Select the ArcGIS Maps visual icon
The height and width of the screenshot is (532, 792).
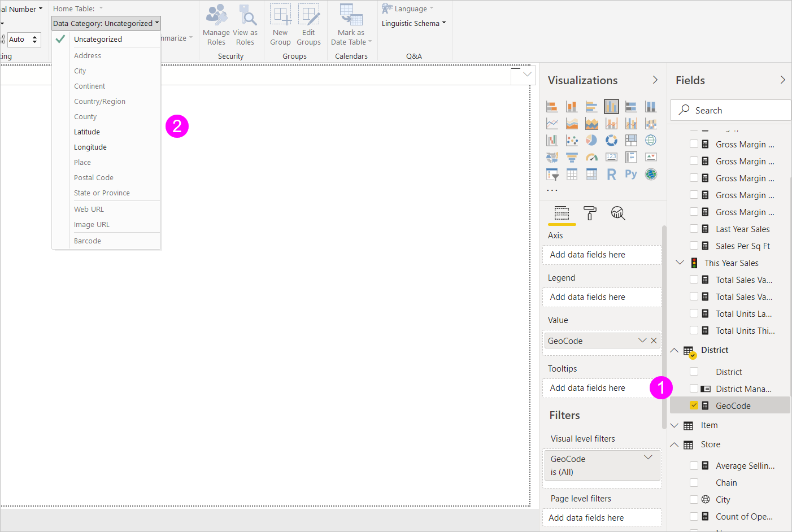651,174
